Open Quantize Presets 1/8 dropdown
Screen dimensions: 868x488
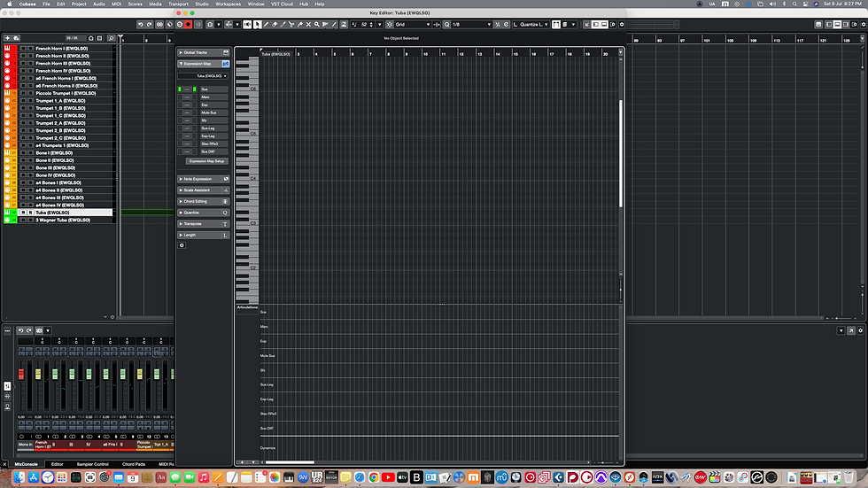(471, 24)
